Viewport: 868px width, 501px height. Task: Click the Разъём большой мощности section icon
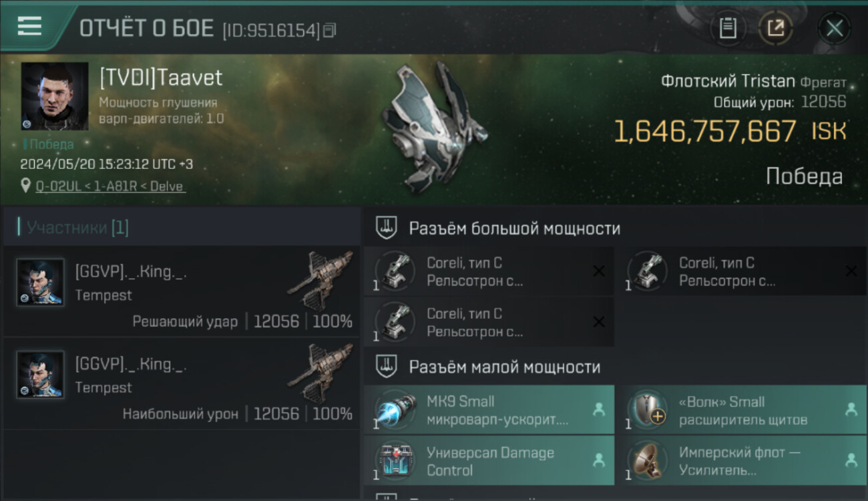387,228
